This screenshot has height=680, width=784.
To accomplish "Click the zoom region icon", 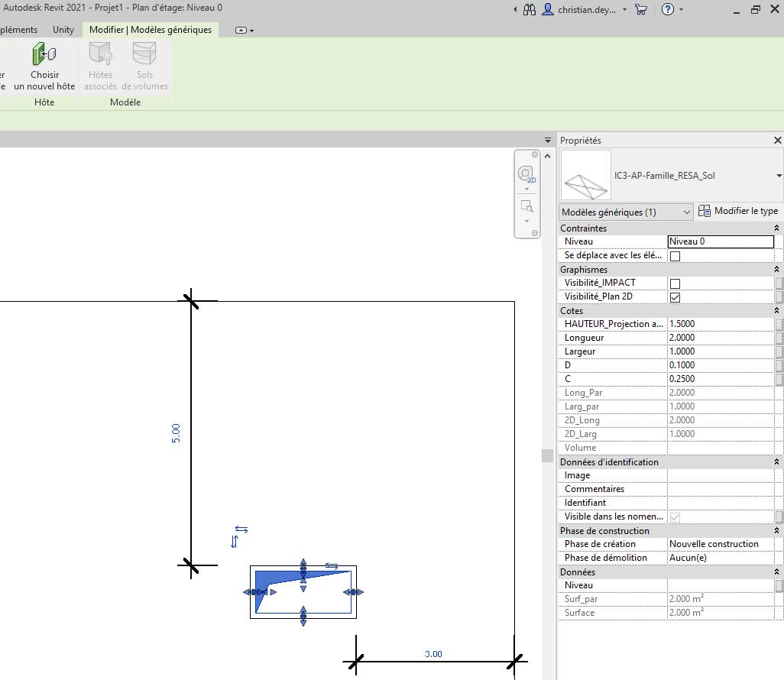I will [526, 206].
